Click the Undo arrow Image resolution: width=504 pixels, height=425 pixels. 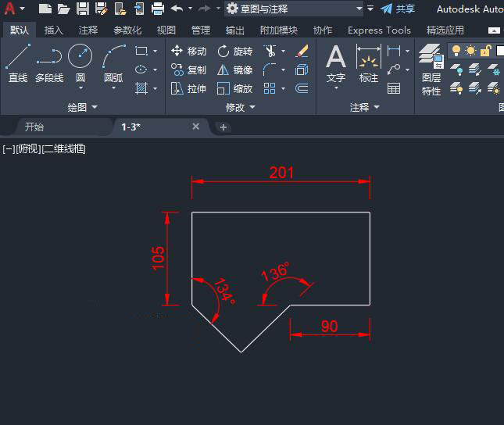coord(177,9)
